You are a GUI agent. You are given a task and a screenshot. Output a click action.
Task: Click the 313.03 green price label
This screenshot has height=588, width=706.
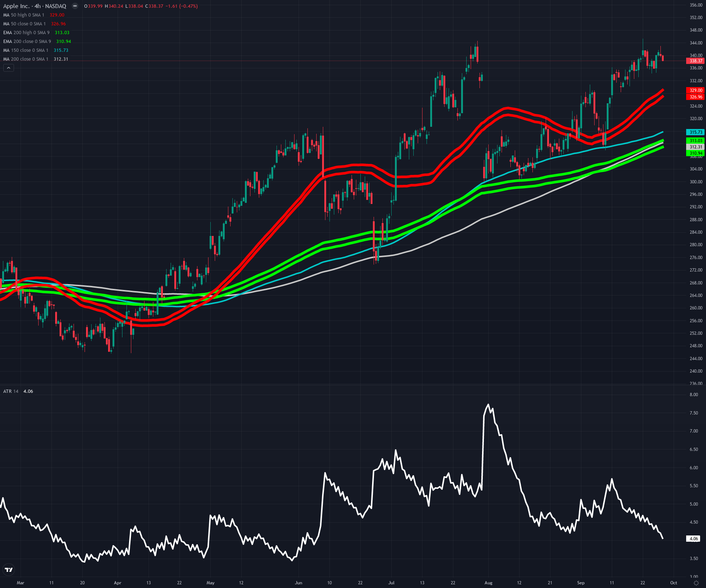coord(695,141)
